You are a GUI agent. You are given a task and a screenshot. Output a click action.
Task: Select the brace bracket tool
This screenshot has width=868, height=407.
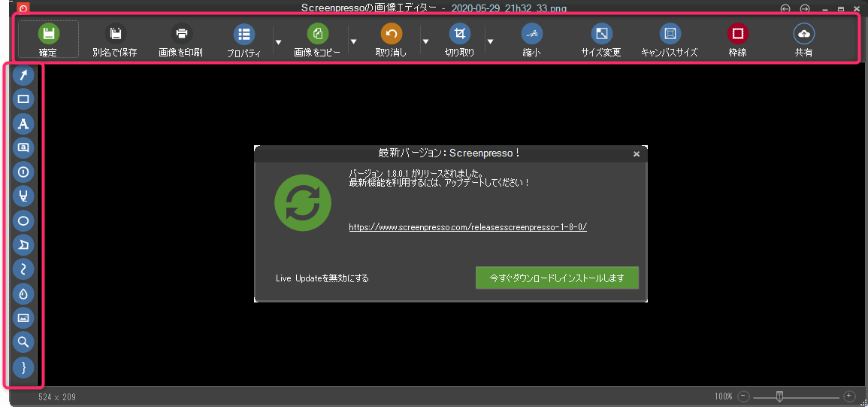click(x=23, y=367)
